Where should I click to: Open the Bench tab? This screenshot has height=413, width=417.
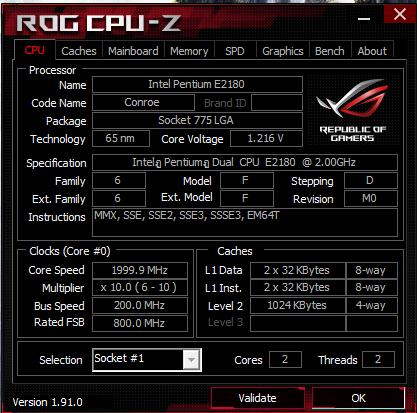[x=330, y=51]
